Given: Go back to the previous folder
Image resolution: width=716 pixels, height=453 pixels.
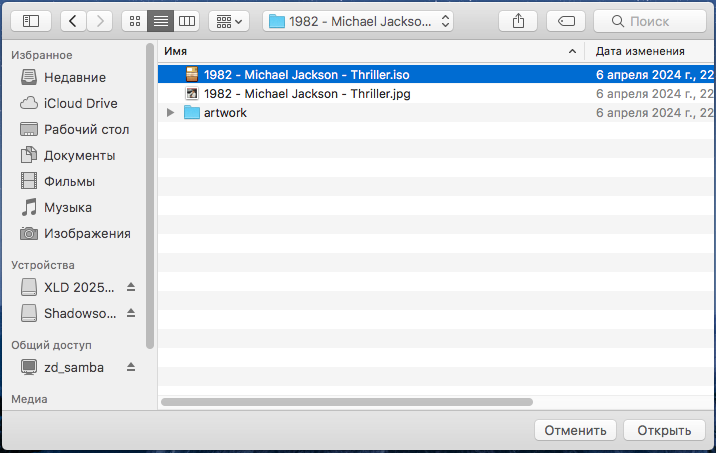Looking at the screenshot, I should pyautogui.click(x=73, y=21).
